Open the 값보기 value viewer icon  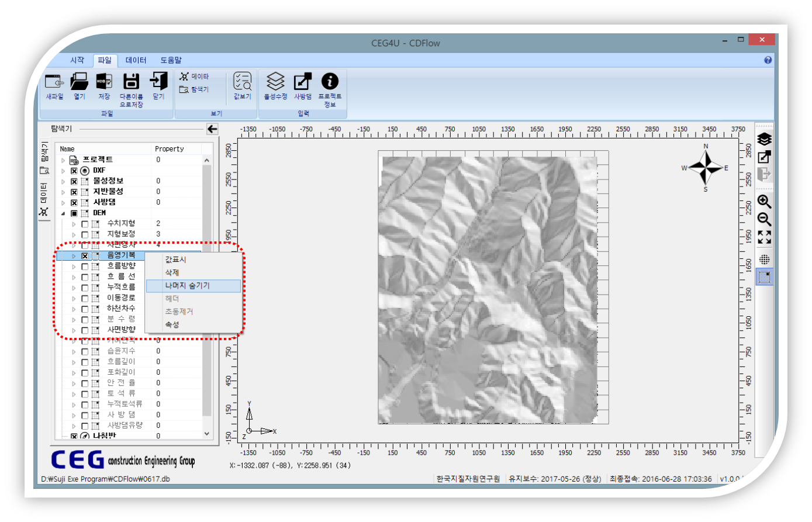(x=242, y=82)
